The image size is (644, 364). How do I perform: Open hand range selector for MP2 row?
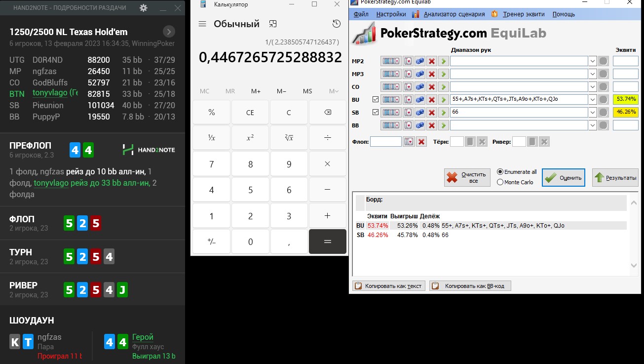pos(391,61)
